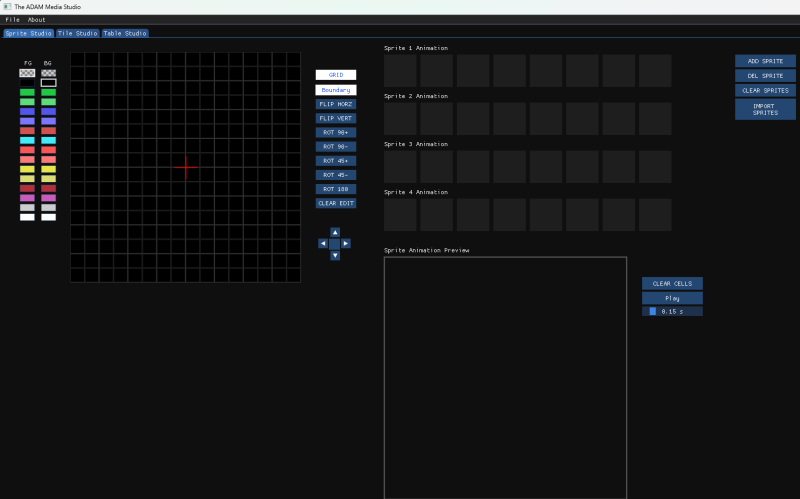Switch to the Tile Studio tab
800x499 pixels.
click(78, 33)
